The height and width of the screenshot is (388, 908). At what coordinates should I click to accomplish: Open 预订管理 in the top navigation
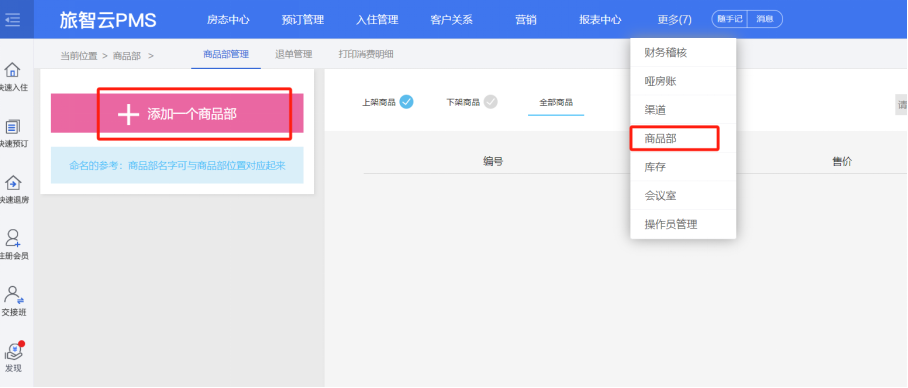[302, 20]
